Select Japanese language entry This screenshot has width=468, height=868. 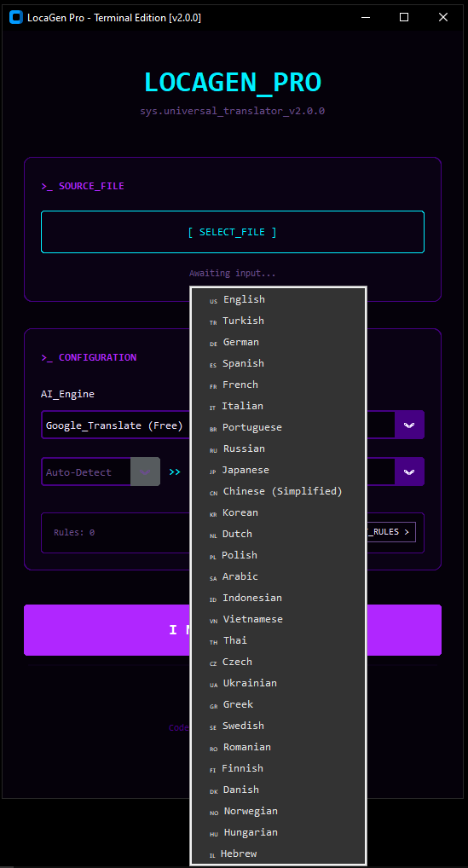pyautogui.click(x=278, y=470)
